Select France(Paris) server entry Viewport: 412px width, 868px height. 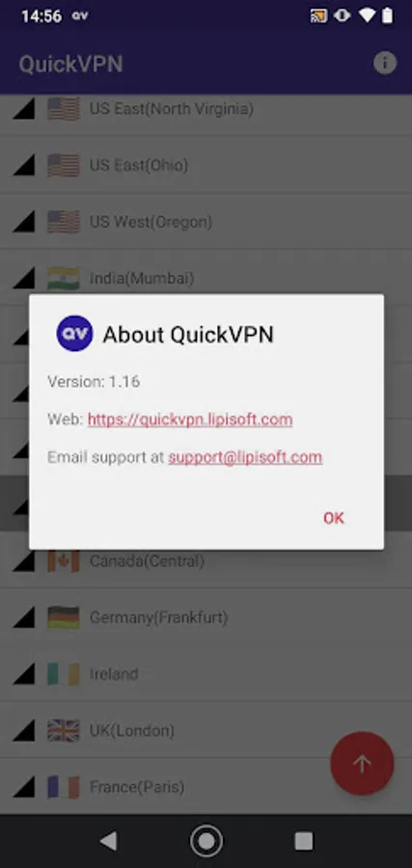[x=206, y=787]
